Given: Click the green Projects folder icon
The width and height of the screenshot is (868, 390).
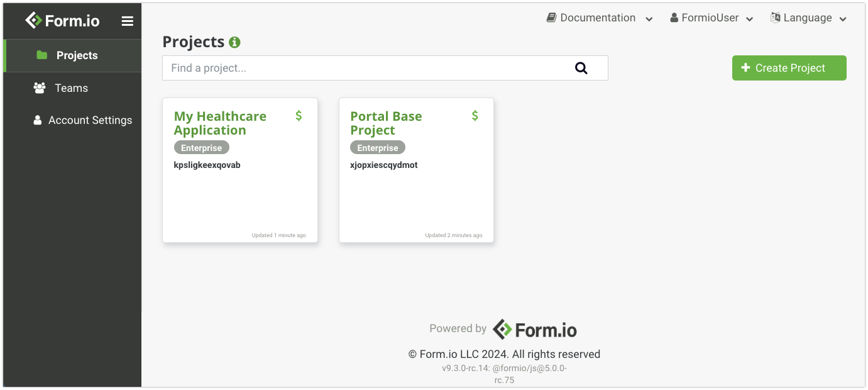Looking at the screenshot, I should click(x=42, y=55).
